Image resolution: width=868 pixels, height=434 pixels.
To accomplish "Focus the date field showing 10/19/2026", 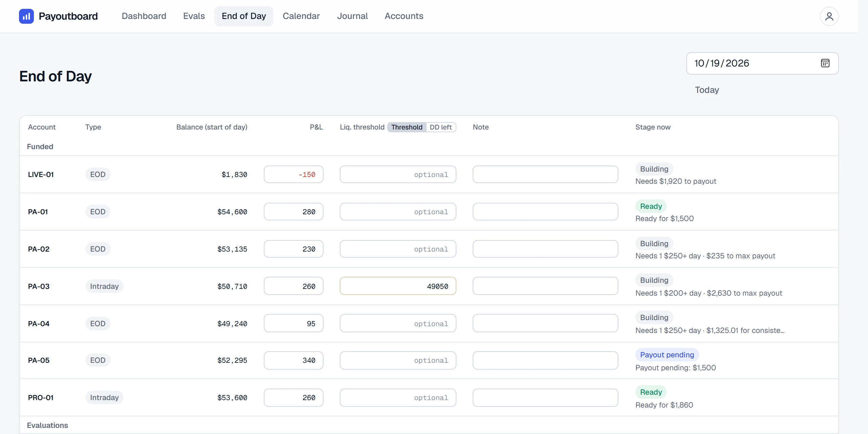I will click(x=762, y=63).
